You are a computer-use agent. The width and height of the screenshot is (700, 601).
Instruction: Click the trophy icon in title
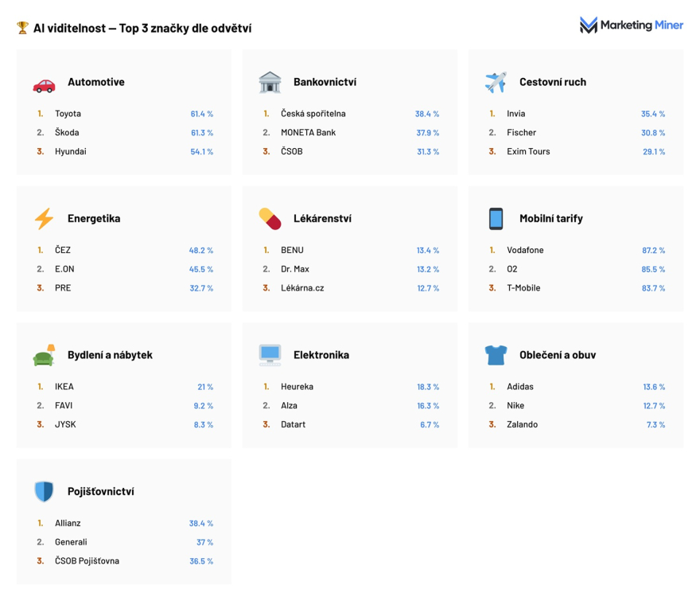tap(22, 28)
